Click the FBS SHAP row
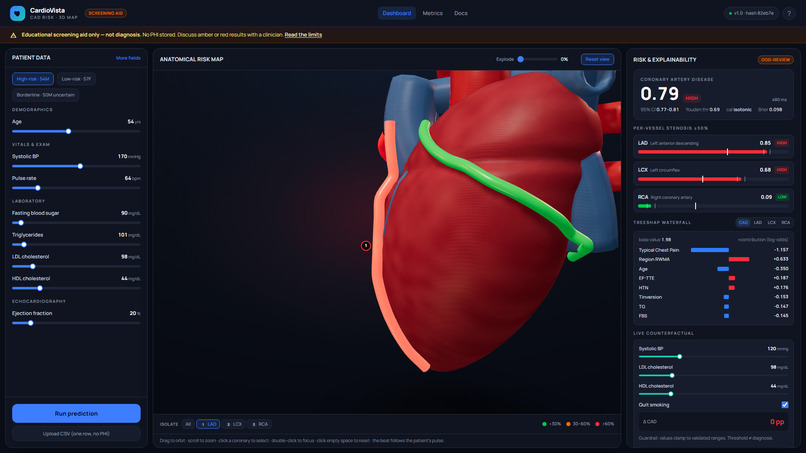 tap(713, 316)
